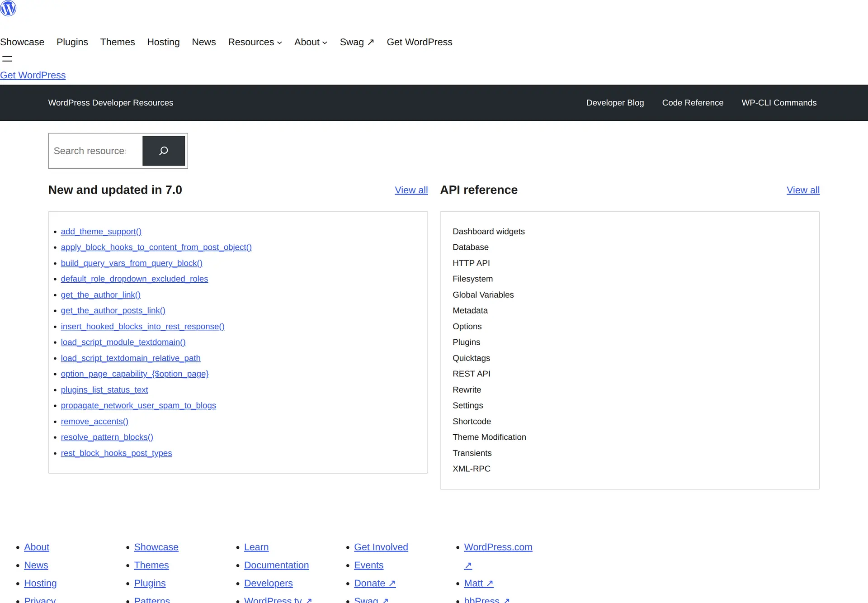This screenshot has height=603, width=868.
Task: Open the hamburger menu icon
Action: pos(7,59)
